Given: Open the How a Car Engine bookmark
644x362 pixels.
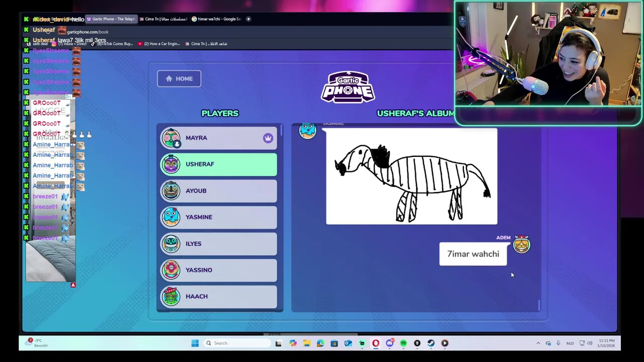Looking at the screenshot, I should [x=158, y=44].
